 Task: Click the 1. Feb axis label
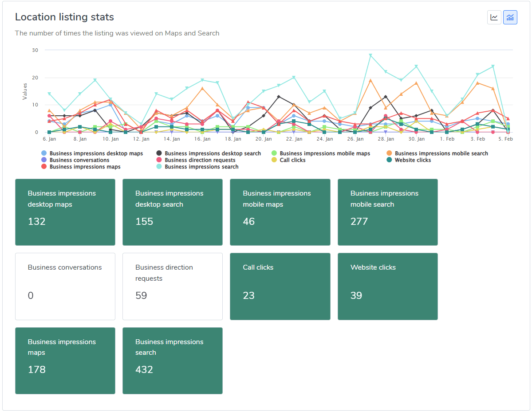(x=447, y=139)
